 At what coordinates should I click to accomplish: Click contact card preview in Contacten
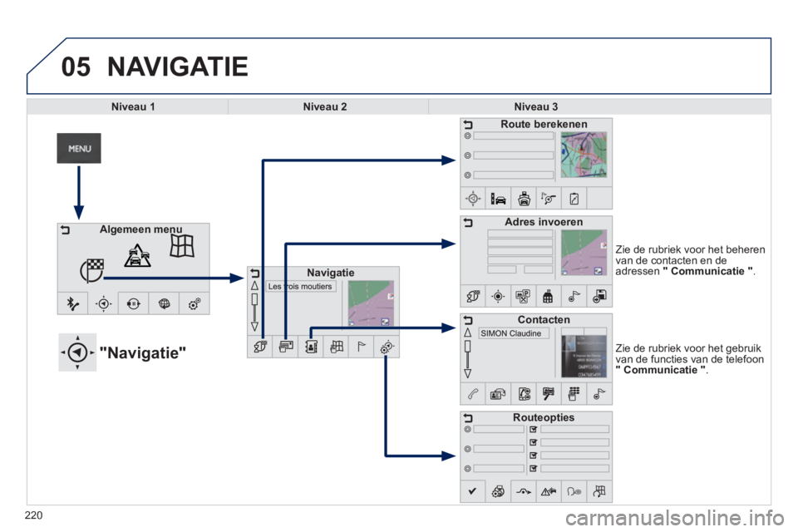[584, 356]
